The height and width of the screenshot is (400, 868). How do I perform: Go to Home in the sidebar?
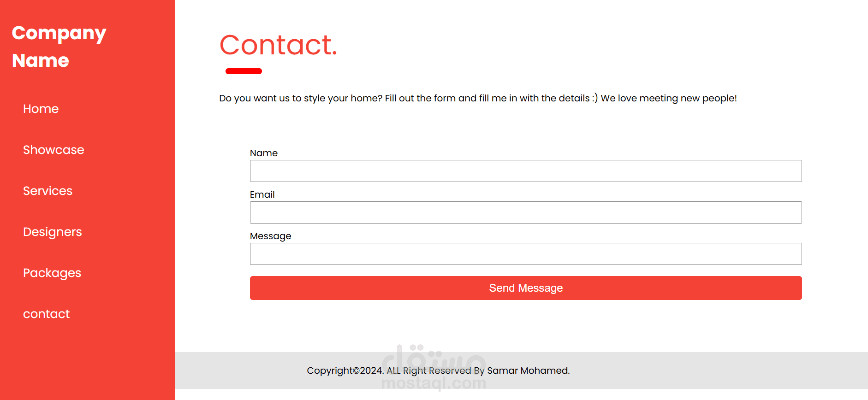(x=41, y=109)
